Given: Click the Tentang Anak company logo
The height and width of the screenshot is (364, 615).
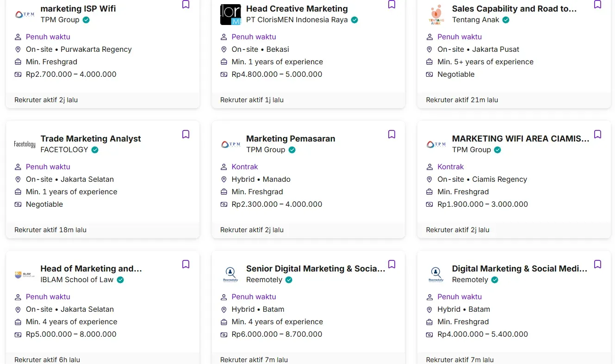Looking at the screenshot, I should 436,14.
